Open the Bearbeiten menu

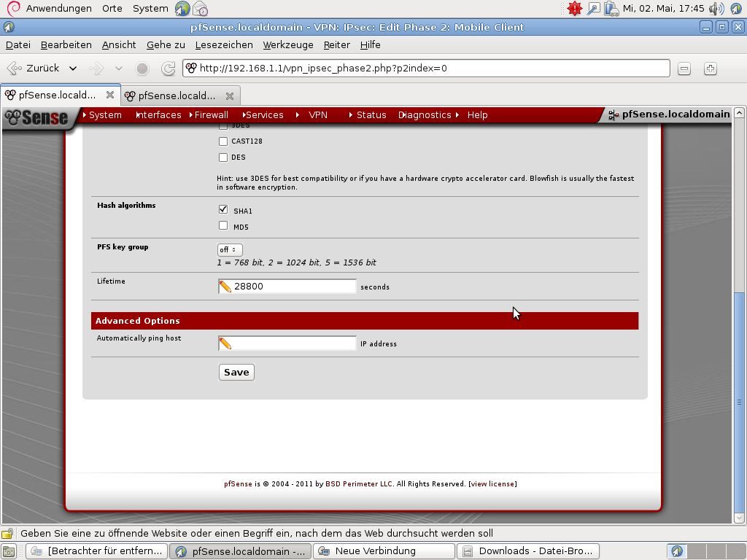point(66,44)
